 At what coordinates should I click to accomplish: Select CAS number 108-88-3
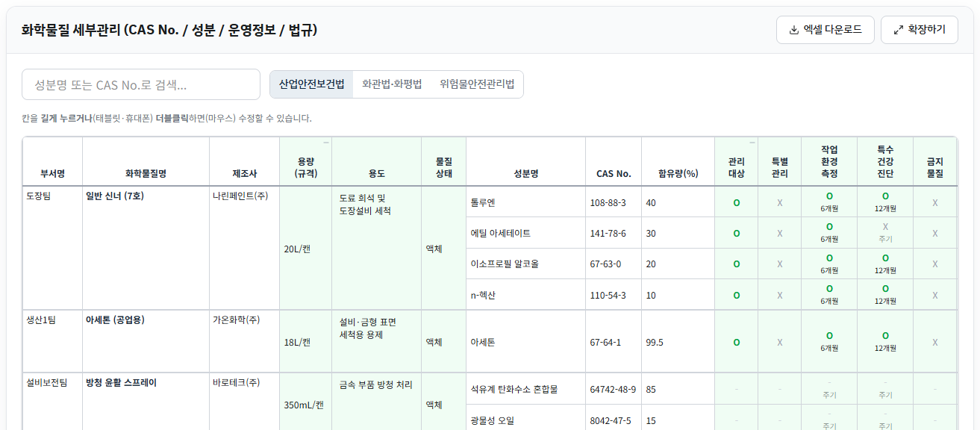pyautogui.click(x=614, y=202)
